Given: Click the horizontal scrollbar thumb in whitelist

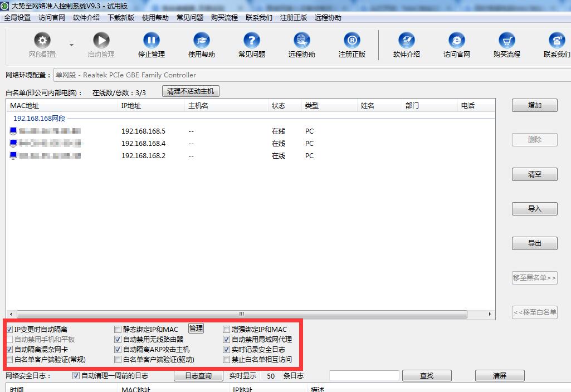Looking at the screenshot, I should point(242,314).
